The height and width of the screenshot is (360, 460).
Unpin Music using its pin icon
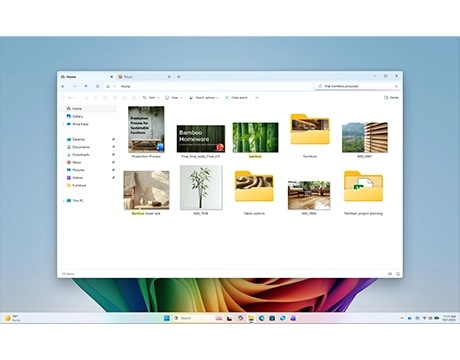(113, 162)
